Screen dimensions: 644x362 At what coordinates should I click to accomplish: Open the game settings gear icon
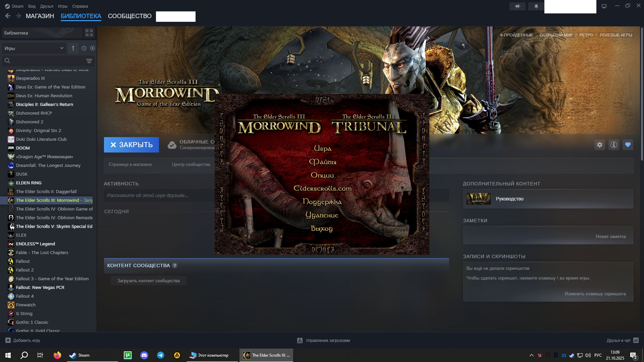[599, 145]
